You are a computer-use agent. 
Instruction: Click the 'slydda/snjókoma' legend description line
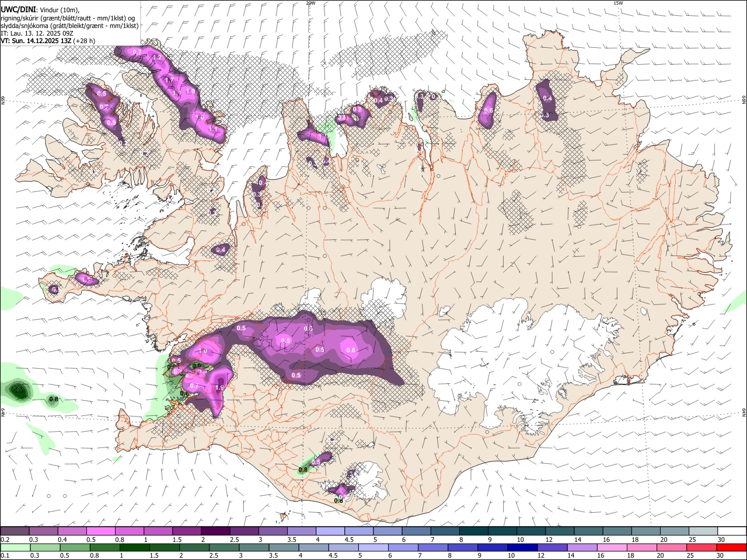coord(70,26)
